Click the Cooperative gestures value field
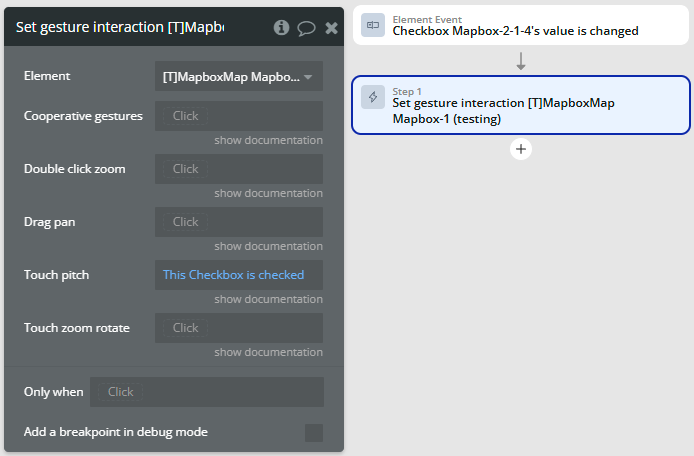Image resolution: width=694 pixels, height=456 pixels. (x=239, y=116)
